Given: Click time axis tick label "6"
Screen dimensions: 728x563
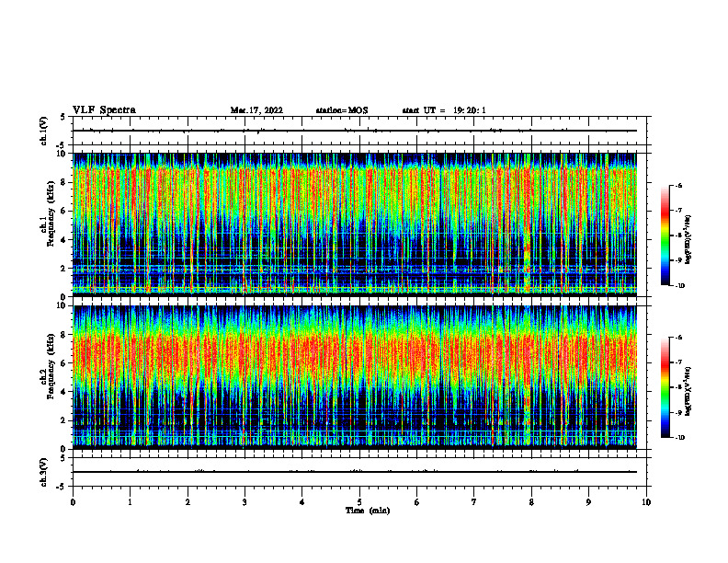Looking at the screenshot, I should [417, 502].
